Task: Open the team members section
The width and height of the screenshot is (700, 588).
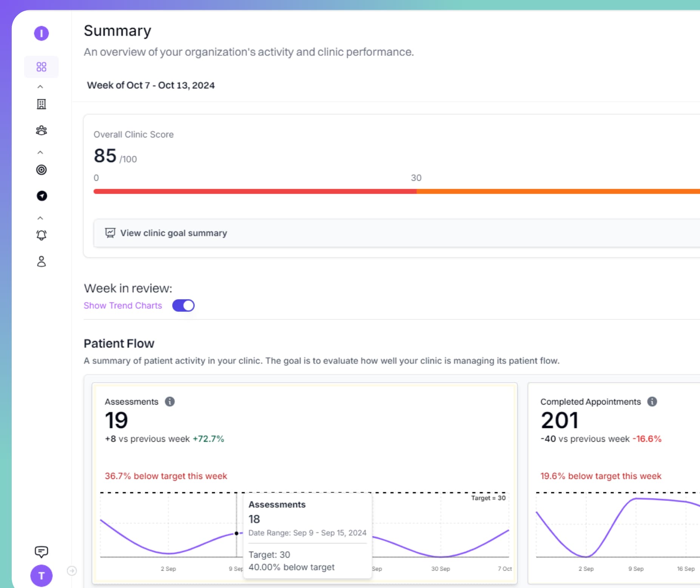Action: pyautogui.click(x=42, y=130)
